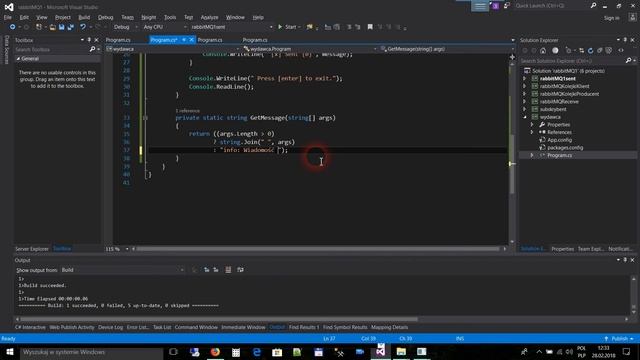Open Debug configuration dropdown
The width and height of the screenshot is (640, 360).
point(126,27)
